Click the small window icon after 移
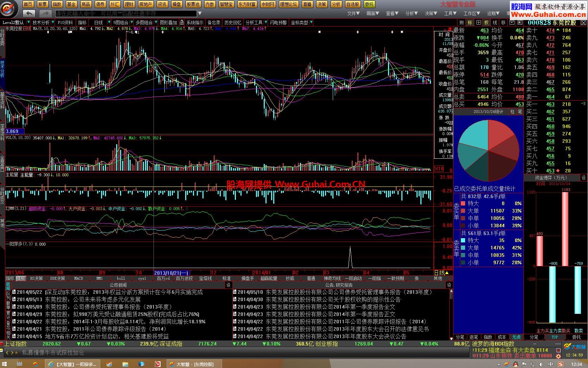 (x=511, y=23)
